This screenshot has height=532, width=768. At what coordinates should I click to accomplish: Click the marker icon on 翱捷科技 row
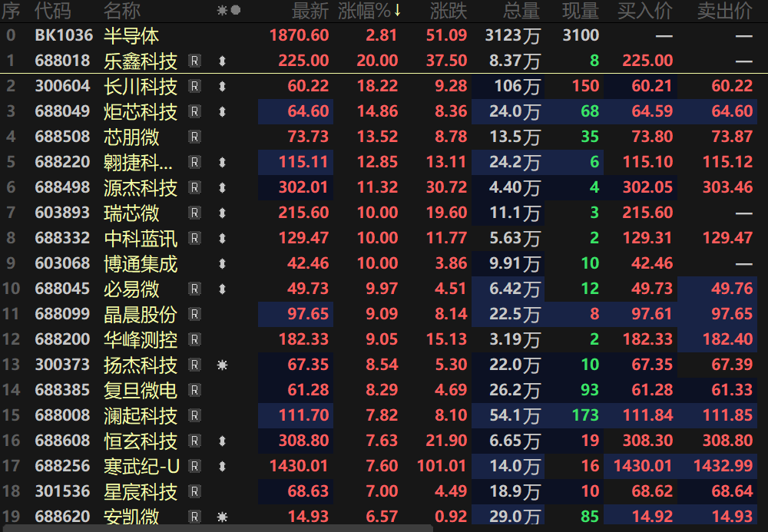point(223,163)
